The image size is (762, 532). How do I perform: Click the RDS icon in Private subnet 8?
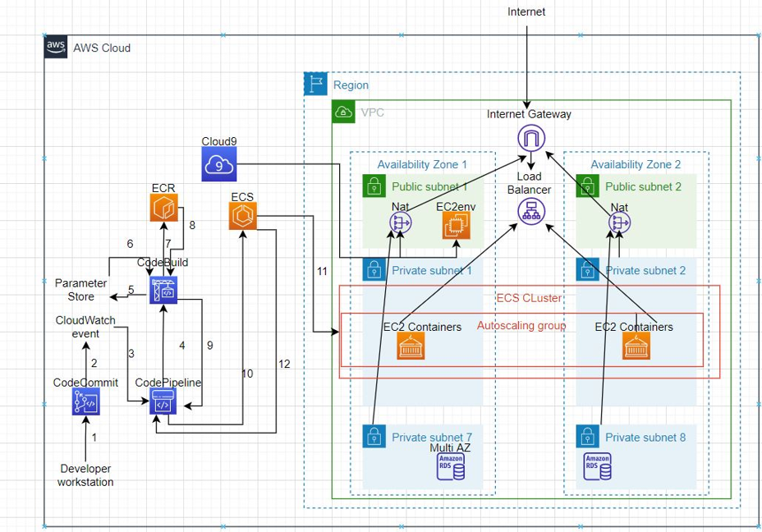click(x=597, y=465)
